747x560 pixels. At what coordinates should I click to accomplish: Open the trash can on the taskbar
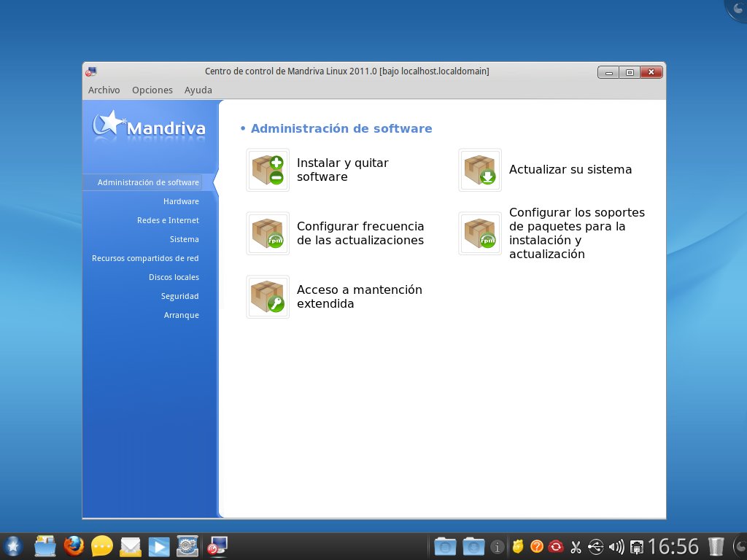click(715, 545)
